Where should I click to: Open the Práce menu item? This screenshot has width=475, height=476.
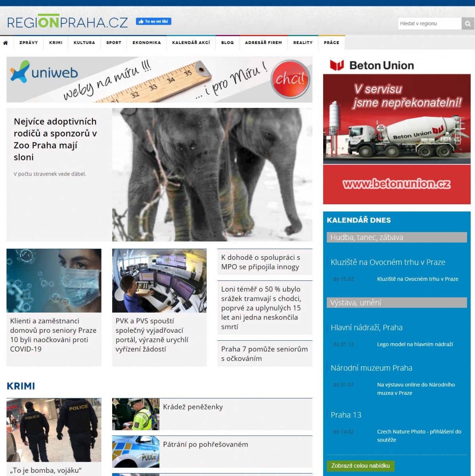pyautogui.click(x=331, y=43)
